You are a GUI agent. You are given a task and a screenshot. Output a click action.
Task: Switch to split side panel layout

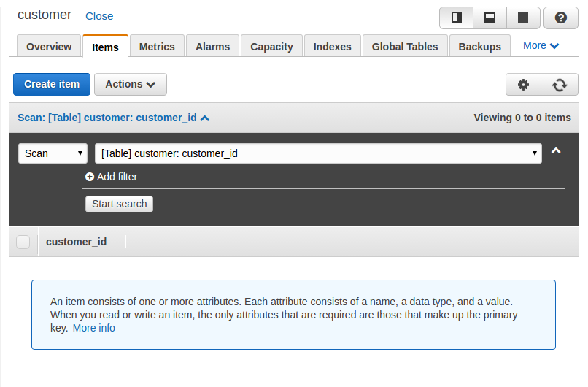coord(457,18)
